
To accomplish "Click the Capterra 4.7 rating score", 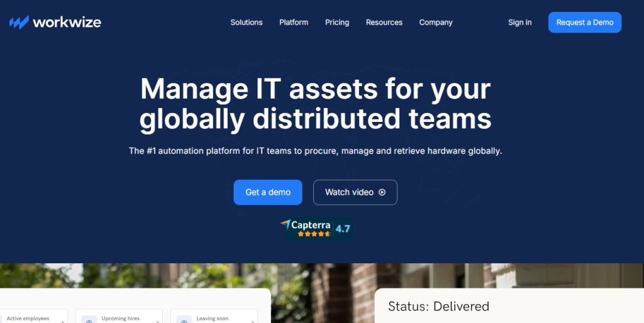I will (343, 229).
